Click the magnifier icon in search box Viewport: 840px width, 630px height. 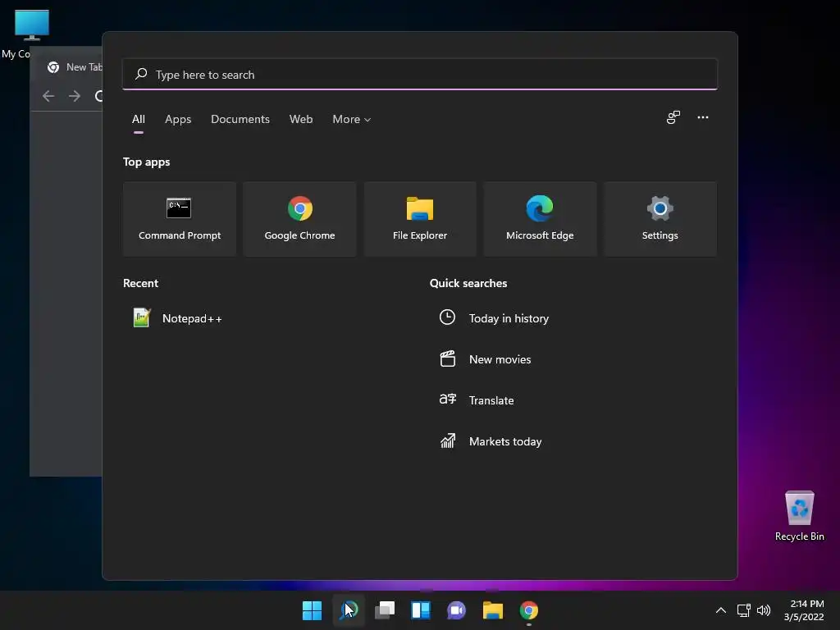coord(141,74)
